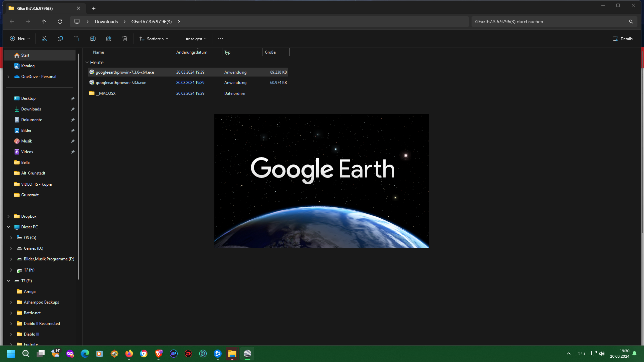This screenshot has width=644, height=362.
Task: Refresh the current folder view
Action: (x=60, y=22)
